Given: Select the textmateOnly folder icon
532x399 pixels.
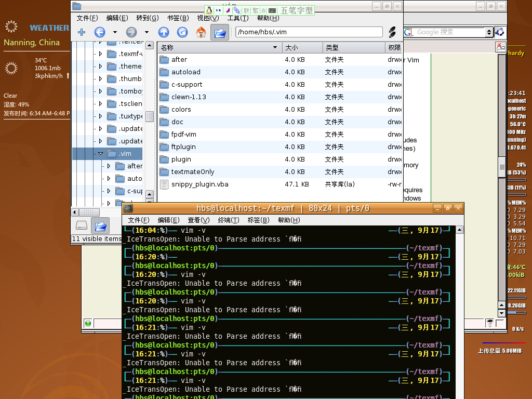Looking at the screenshot, I should pos(164,172).
